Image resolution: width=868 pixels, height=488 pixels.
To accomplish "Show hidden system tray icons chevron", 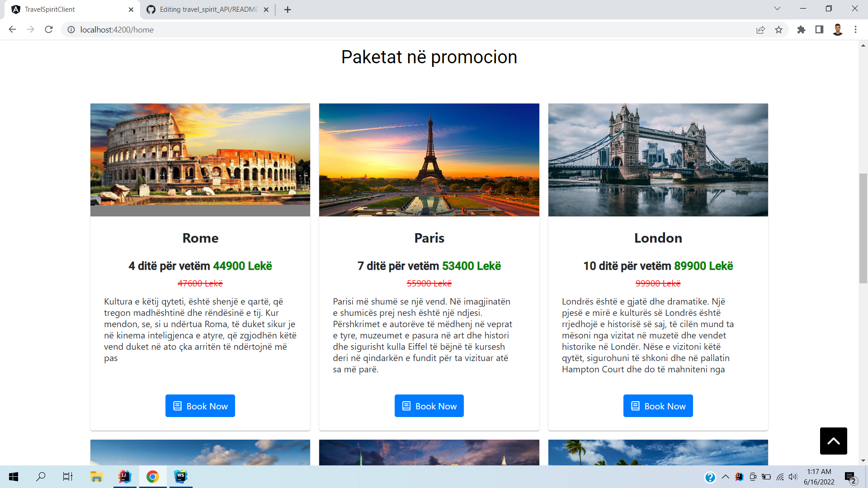I will [x=726, y=477].
